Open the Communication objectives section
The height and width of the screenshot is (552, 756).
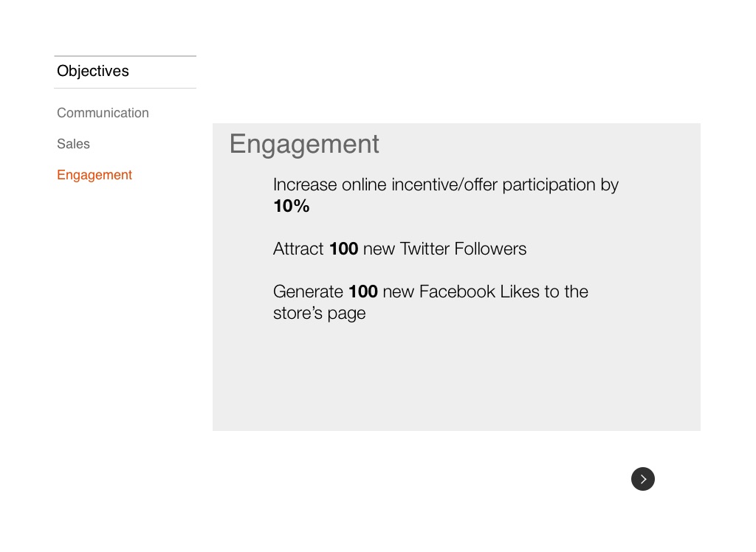tap(103, 113)
